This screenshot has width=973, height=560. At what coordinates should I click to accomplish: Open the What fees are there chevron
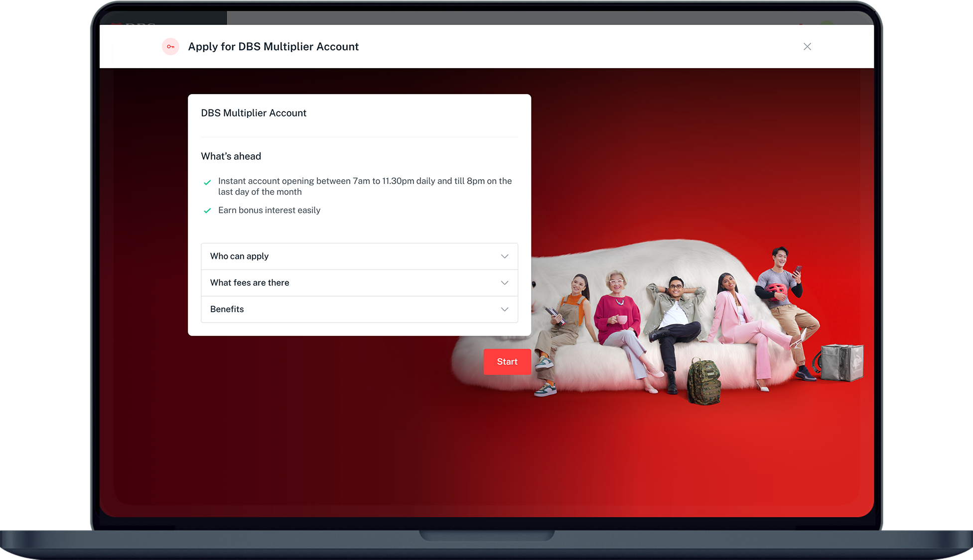504,283
